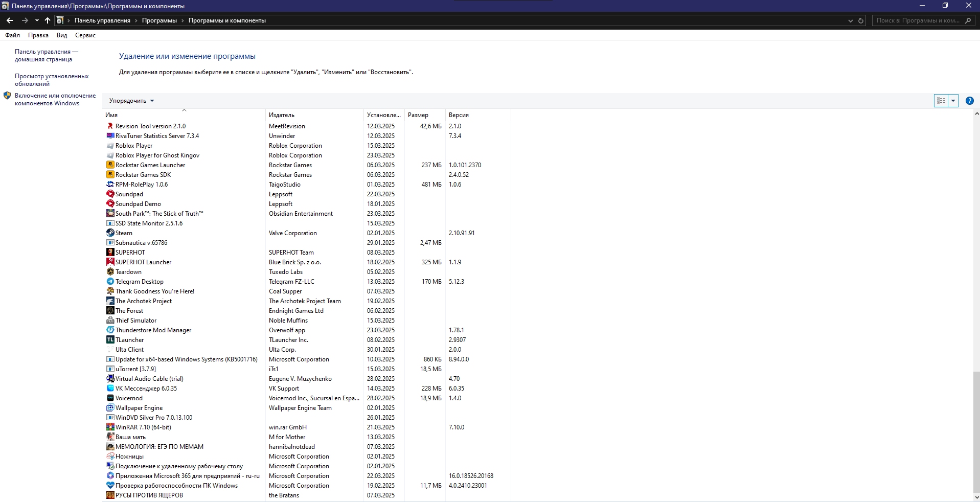Image resolution: width=980 pixels, height=502 pixels.
Task: Open the Правка menu
Action: (38, 35)
